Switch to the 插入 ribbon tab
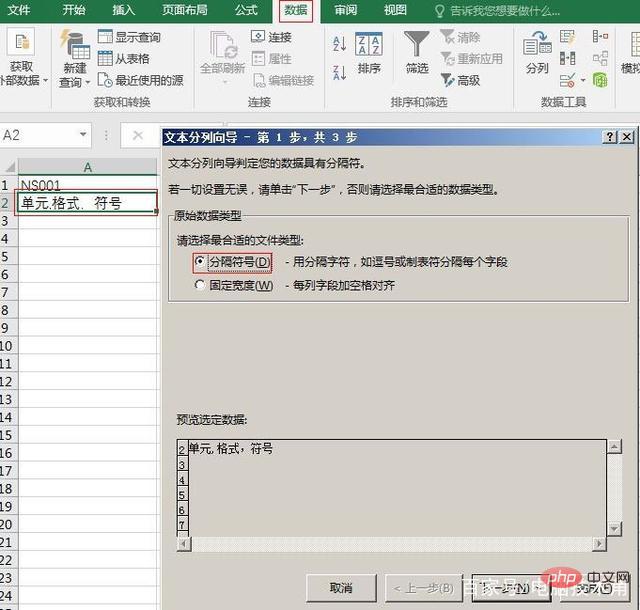Viewport: 640px width, 610px height. tap(124, 10)
